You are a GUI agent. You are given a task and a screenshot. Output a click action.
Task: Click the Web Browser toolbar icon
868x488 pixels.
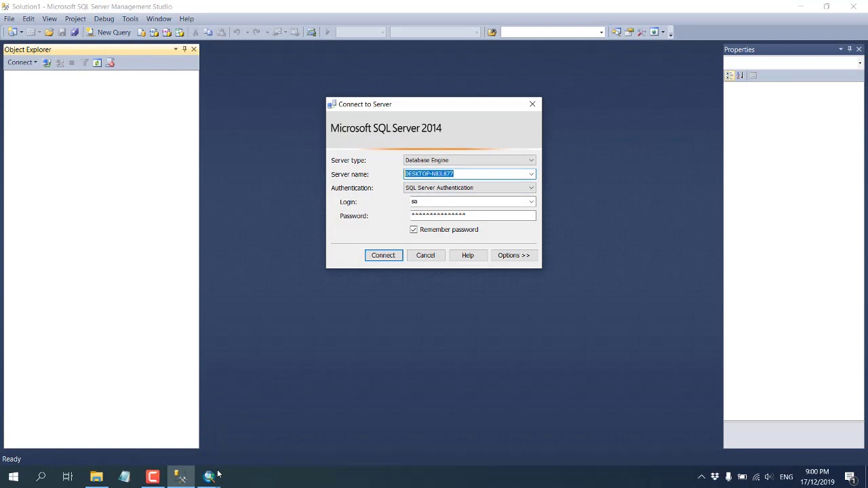pyautogui.click(x=655, y=32)
